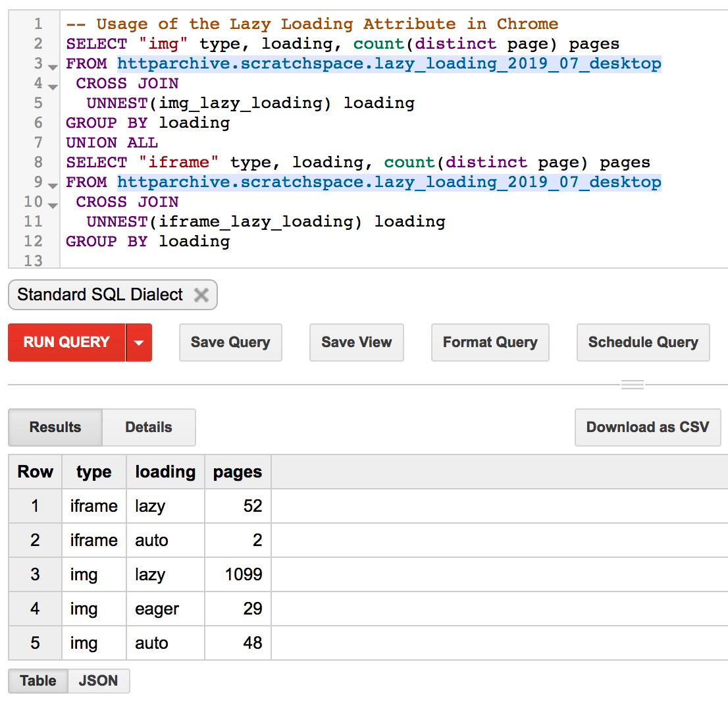Screen dimensions: 728x714
Task: Open Schedule Query
Action: [x=642, y=343]
